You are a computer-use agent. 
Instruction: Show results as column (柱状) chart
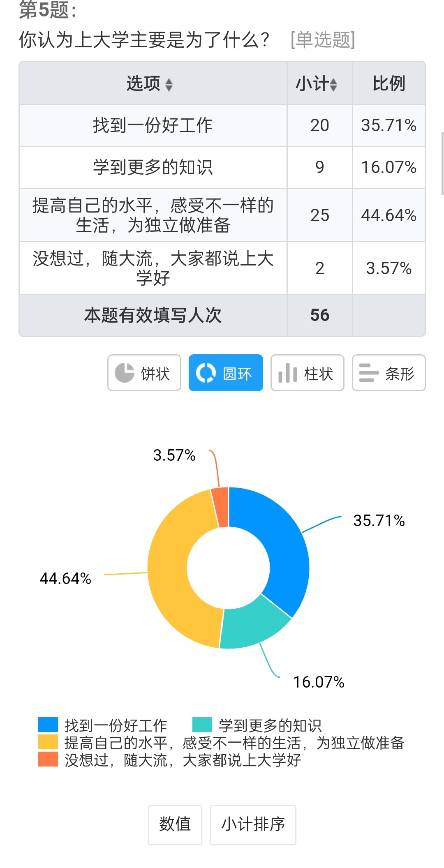coord(307,373)
